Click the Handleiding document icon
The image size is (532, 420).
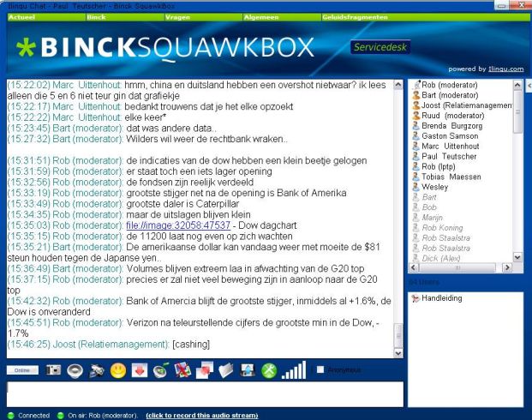coord(415,298)
